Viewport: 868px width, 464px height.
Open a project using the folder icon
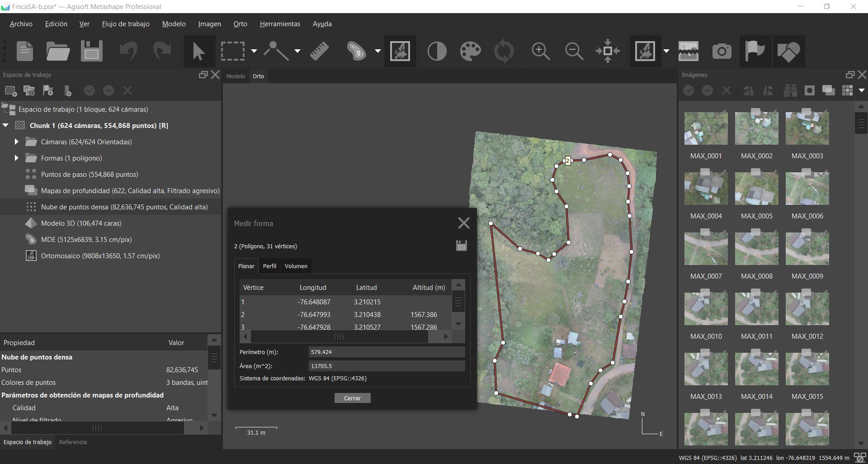click(58, 51)
